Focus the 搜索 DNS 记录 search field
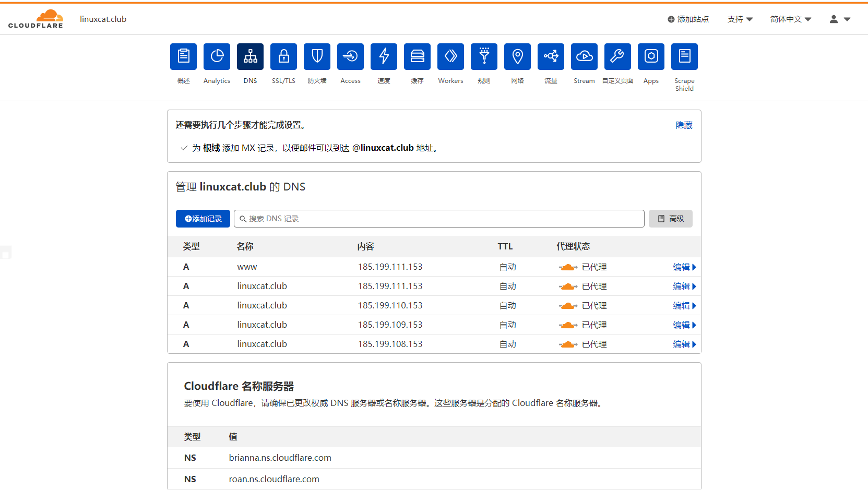 pyautogui.click(x=439, y=219)
